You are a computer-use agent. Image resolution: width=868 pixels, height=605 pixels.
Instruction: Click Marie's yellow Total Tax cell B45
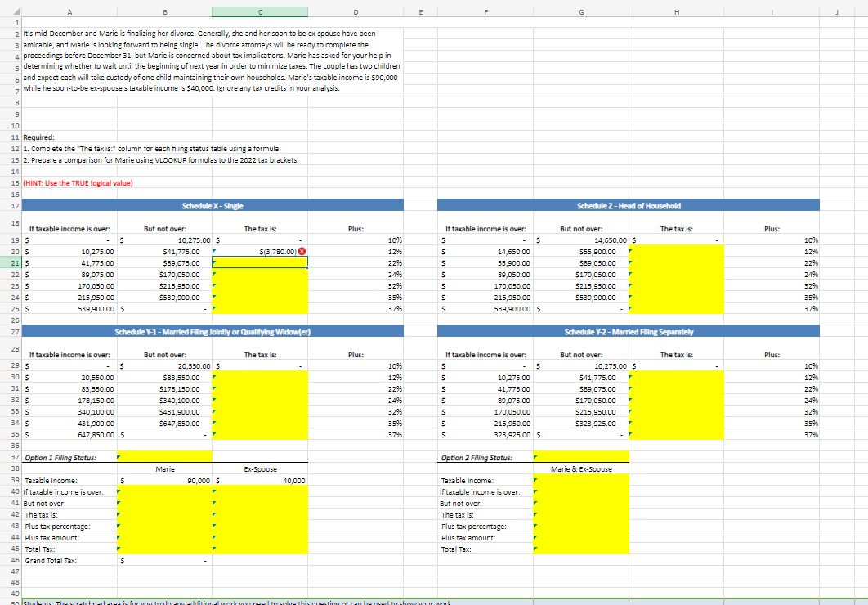[x=165, y=549]
